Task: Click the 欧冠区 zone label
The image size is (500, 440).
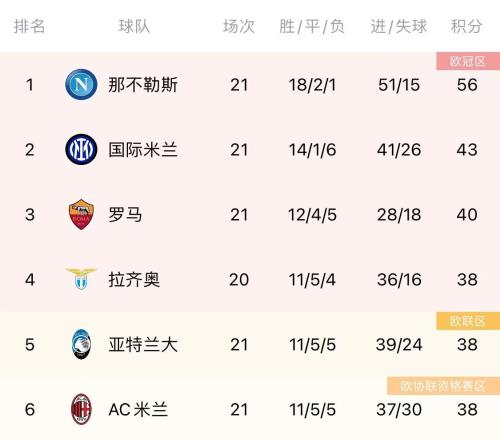Action: [x=468, y=61]
